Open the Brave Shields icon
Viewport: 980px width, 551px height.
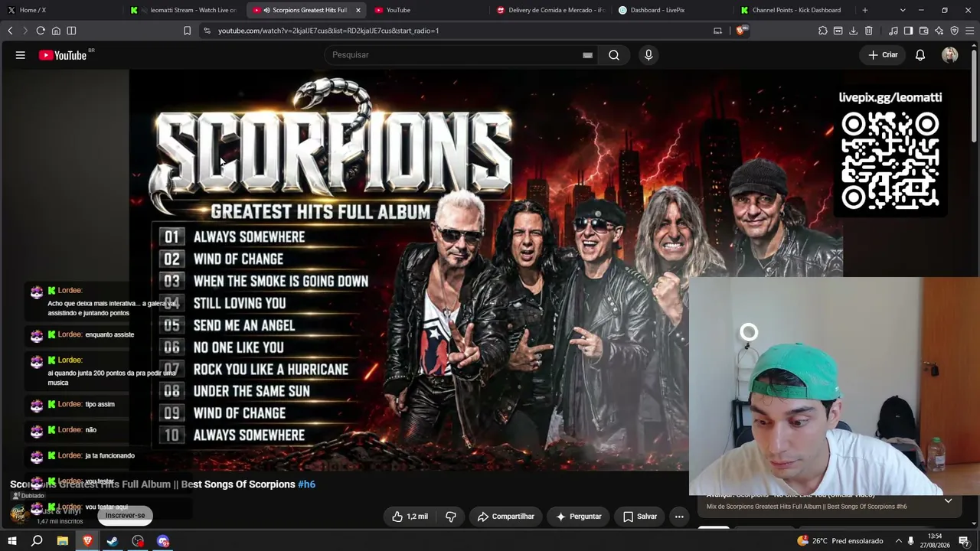[740, 31]
